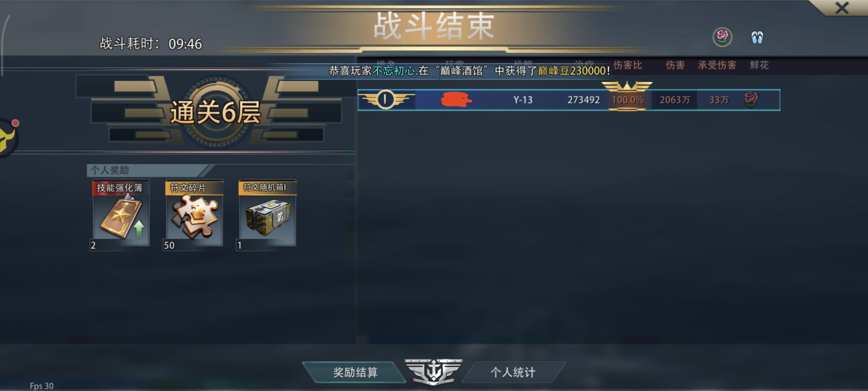Screen dimensions: 868x391
Task: Click the 伤害 column header
Action: 675,65
